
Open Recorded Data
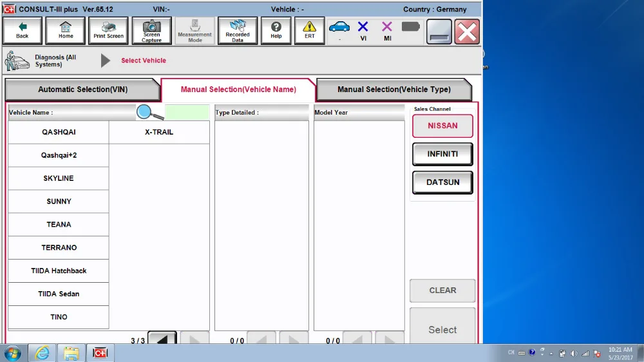[x=238, y=30]
